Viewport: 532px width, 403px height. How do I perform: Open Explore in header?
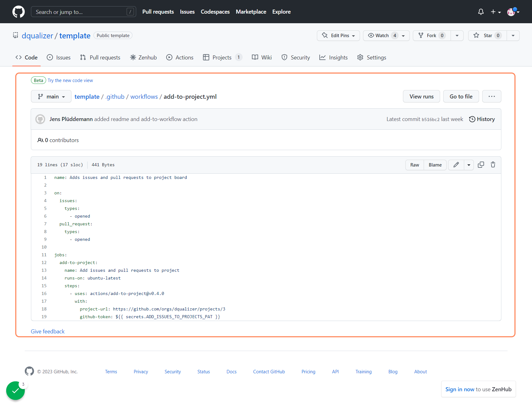click(281, 12)
